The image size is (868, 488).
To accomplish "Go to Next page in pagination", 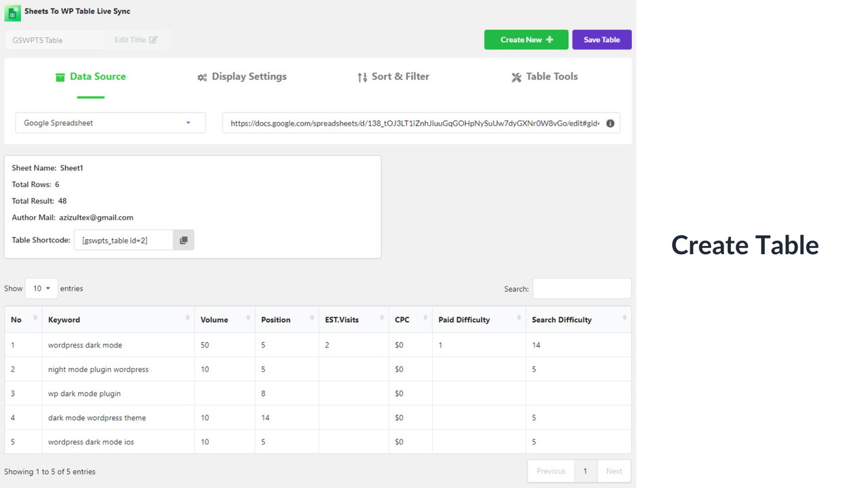I will tap(614, 471).
